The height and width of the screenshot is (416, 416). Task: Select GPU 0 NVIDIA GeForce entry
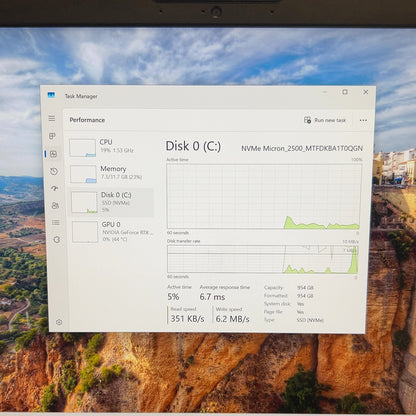pyautogui.click(x=112, y=232)
